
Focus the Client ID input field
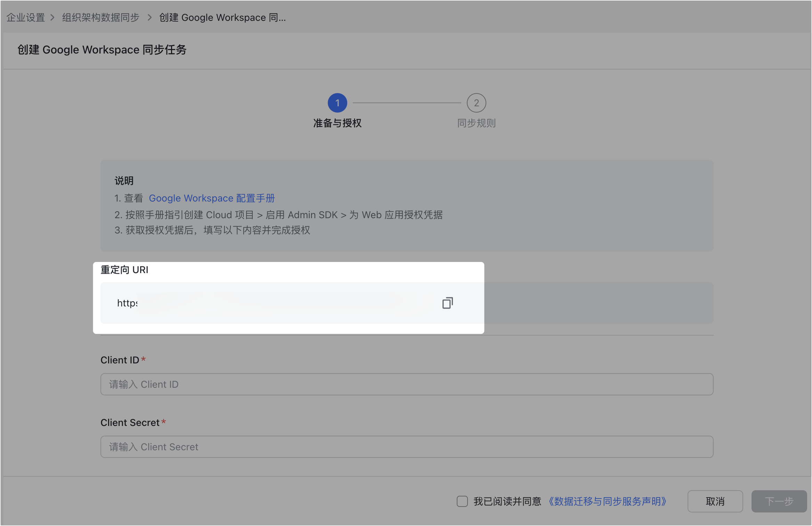(x=407, y=384)
